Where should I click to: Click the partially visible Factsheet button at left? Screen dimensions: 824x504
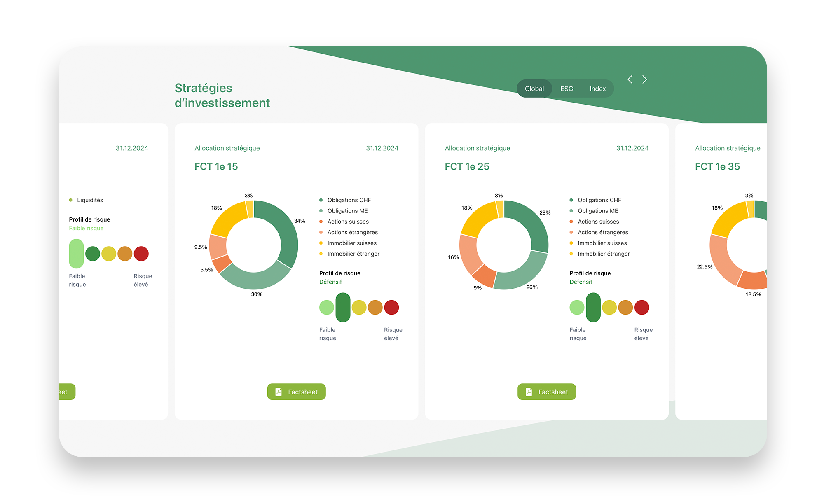pos(67,392)
